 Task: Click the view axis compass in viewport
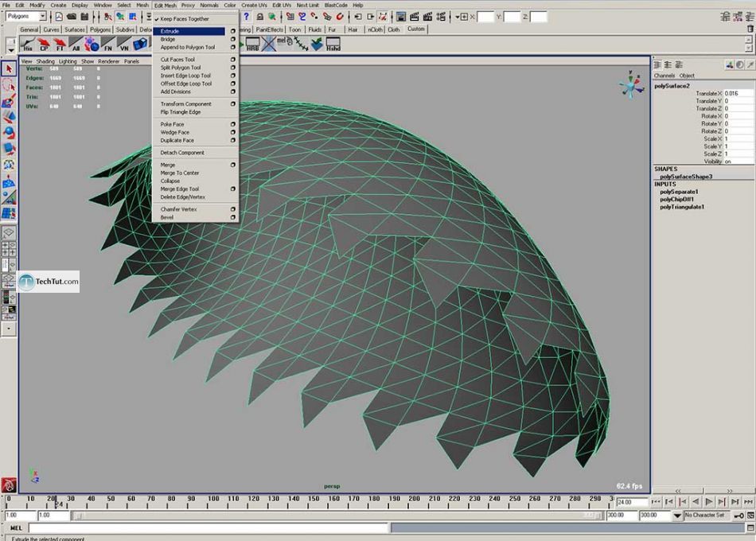[x=630, y=85]
